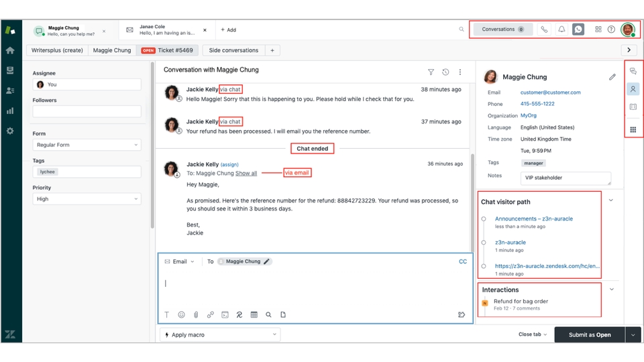This screenshot has height=362, width=644.
Task: Toggle text formatting T icon in composer
Action: click(x=166, y=315)
